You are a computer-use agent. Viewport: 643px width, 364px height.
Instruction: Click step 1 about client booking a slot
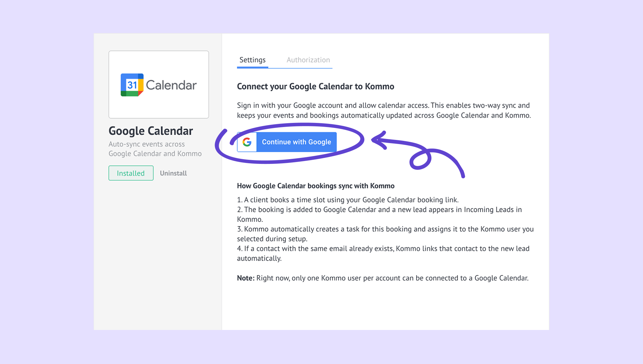348,200
